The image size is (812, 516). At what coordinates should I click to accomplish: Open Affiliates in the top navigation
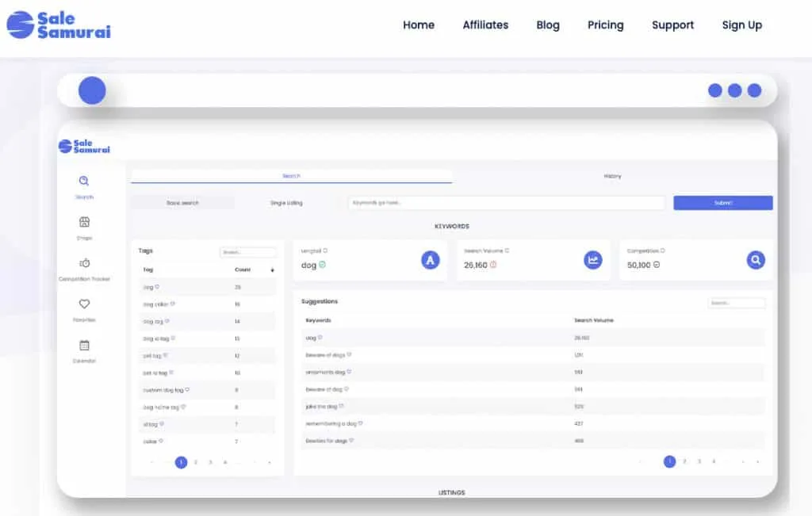[x=485, y=25]
